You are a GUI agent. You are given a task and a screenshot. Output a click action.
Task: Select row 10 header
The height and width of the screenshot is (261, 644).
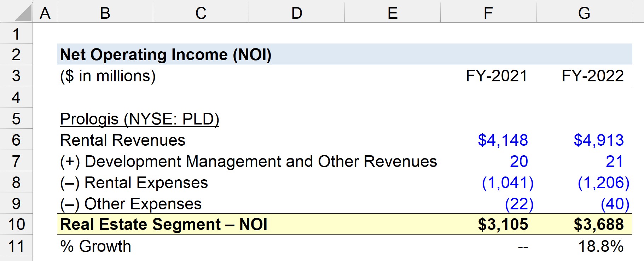point(16,224)
